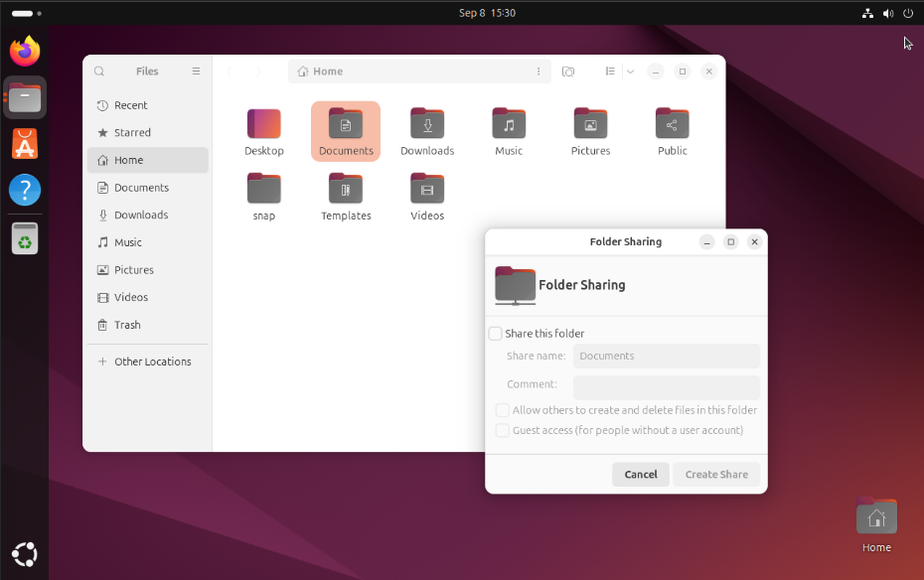
Task: Open the Files hamburger main menu
Action: coord(196,72)
